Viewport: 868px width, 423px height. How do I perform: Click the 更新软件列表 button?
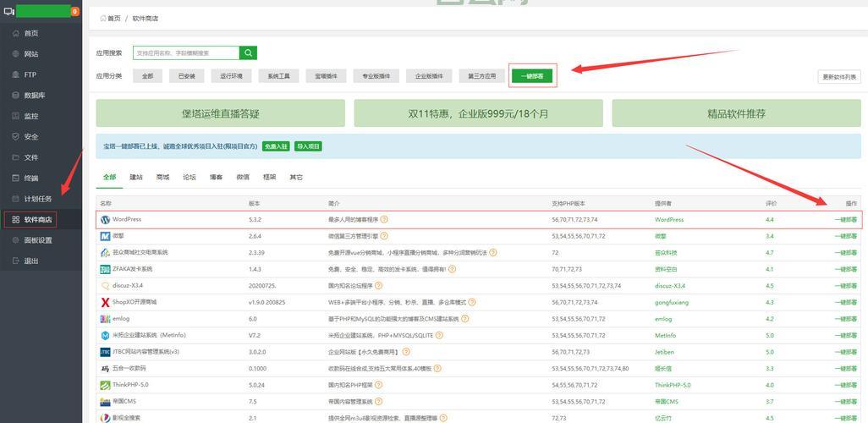[839, 77]
